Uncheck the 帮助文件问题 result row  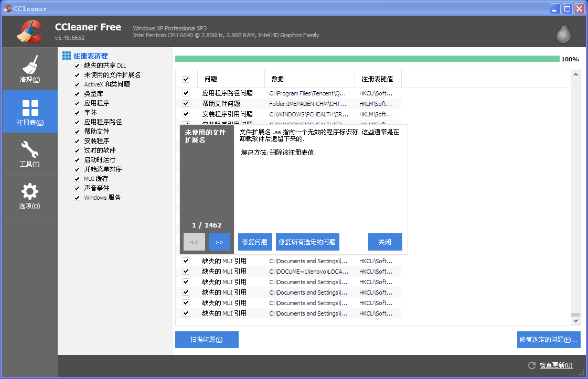186,103
